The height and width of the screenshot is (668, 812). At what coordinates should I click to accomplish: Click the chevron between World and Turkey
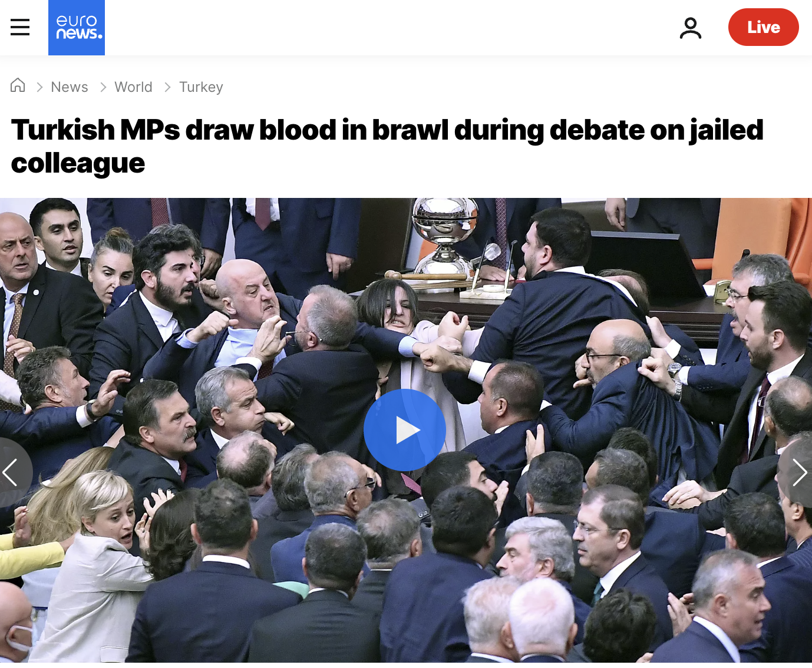pos(167,87)
